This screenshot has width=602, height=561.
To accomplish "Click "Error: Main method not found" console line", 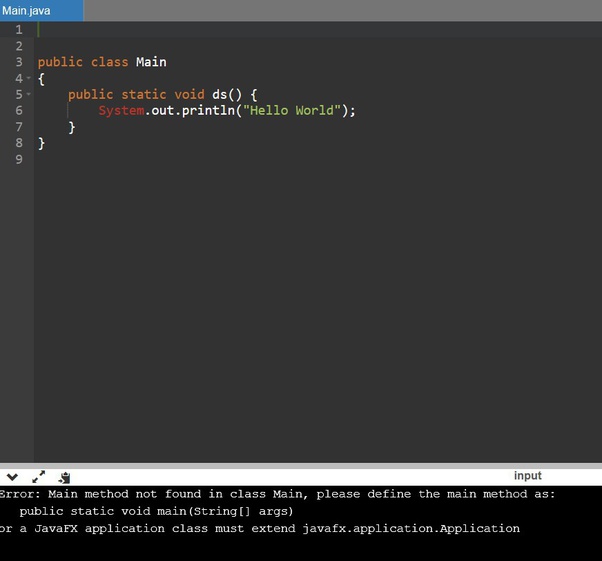I will pyautogui.click(x=277, y=494).
